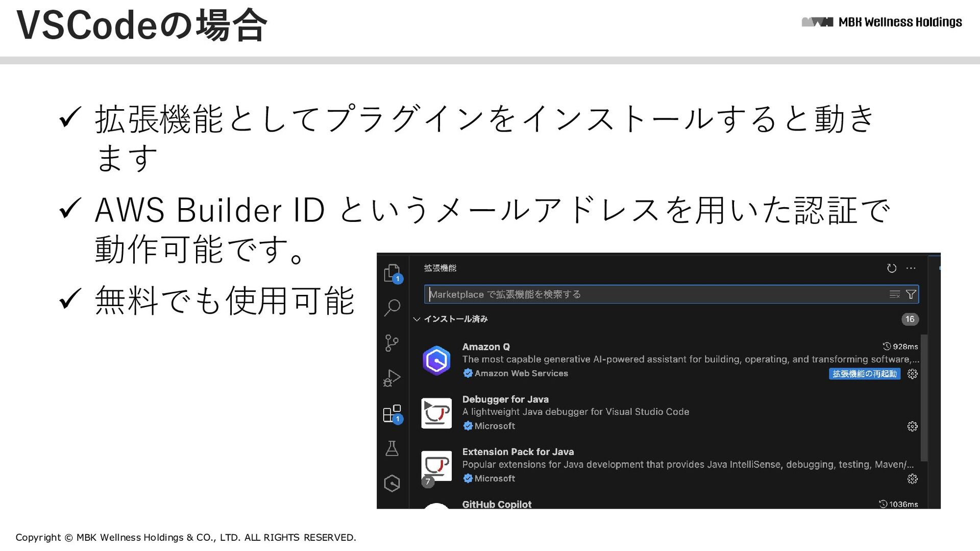
Task: Click the installed extensions count badge 16
Action: (x=910, y=319)
